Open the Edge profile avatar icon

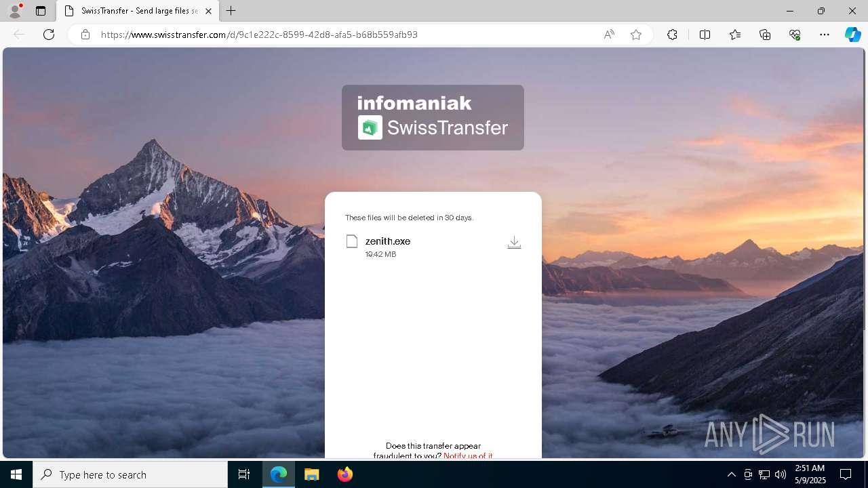tap(14, 11)
